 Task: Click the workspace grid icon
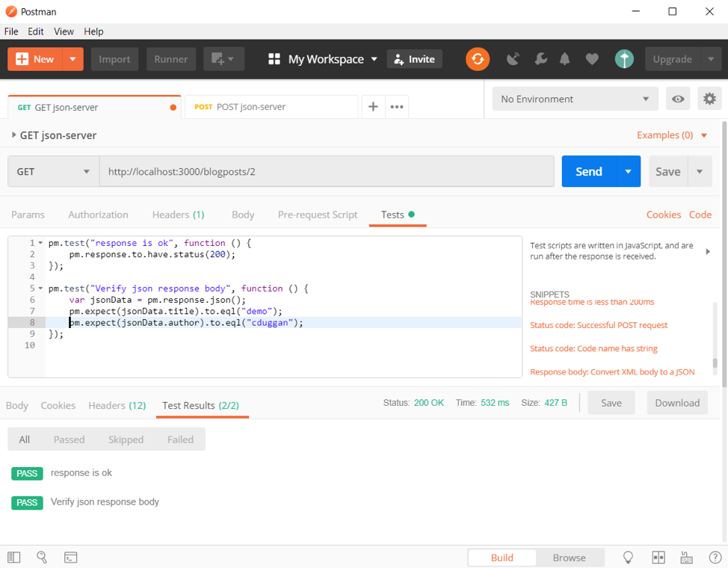click(x=274, y=59)
